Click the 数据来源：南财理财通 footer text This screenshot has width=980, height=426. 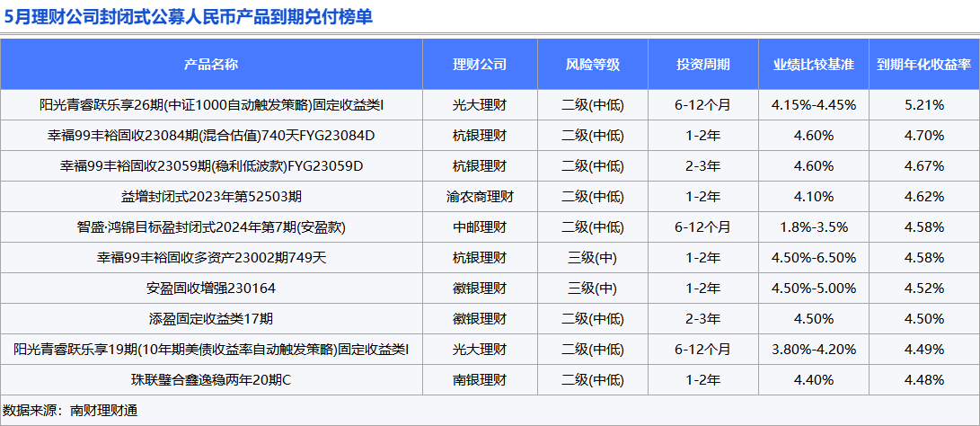pos(70,411)
